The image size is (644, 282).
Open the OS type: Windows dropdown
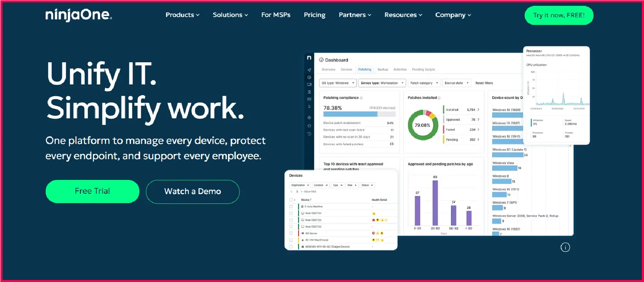pyautogui.click(x=338, y=83)
